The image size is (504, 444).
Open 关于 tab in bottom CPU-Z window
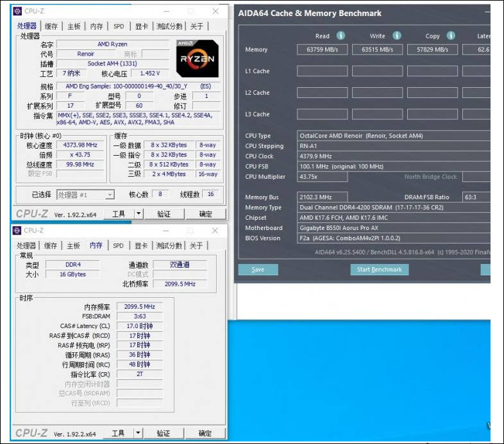tap(196, 246)
